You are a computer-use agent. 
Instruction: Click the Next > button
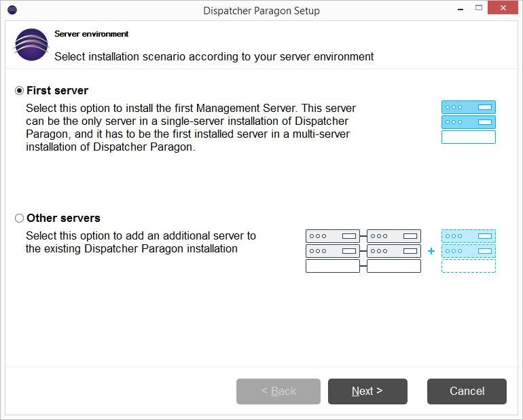367,392
